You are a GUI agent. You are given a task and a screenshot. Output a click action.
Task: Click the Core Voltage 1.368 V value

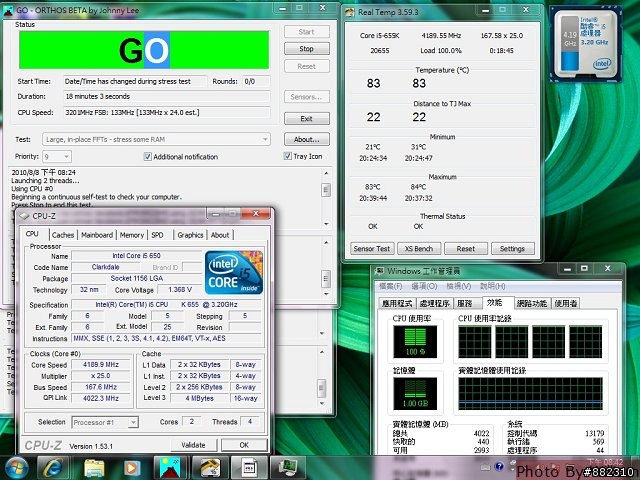180,289
